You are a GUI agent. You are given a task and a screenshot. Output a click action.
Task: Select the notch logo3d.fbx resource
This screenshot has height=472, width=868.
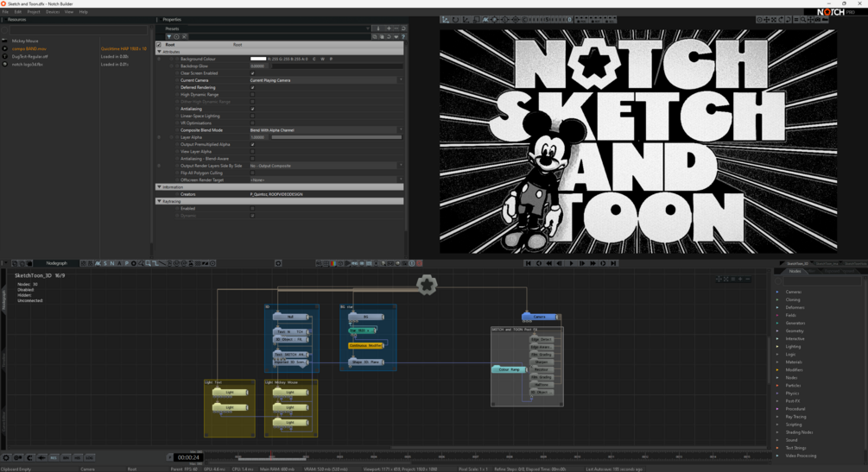coord(27,64)
